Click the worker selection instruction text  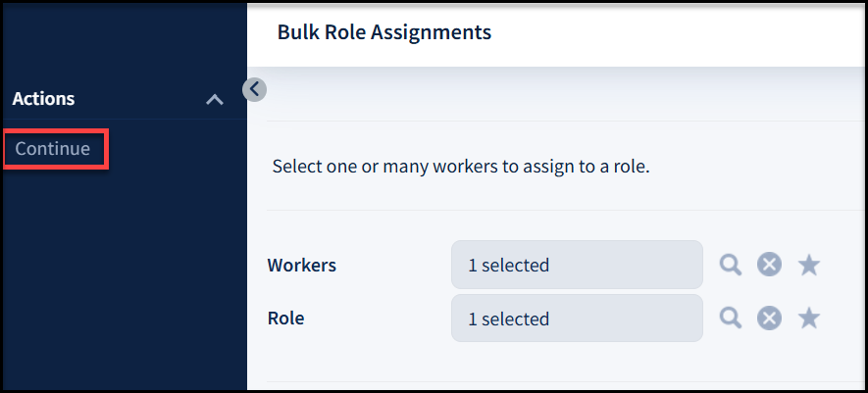pos(461,167)
